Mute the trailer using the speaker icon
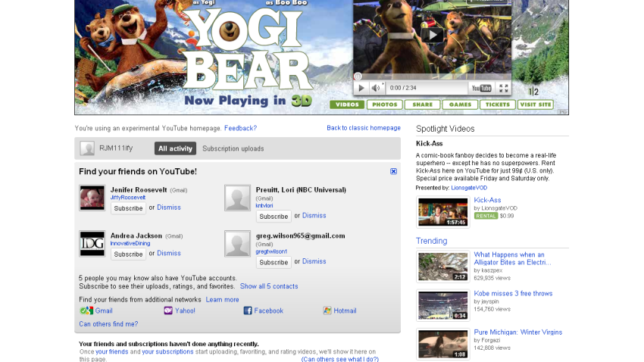 point(375,88)
